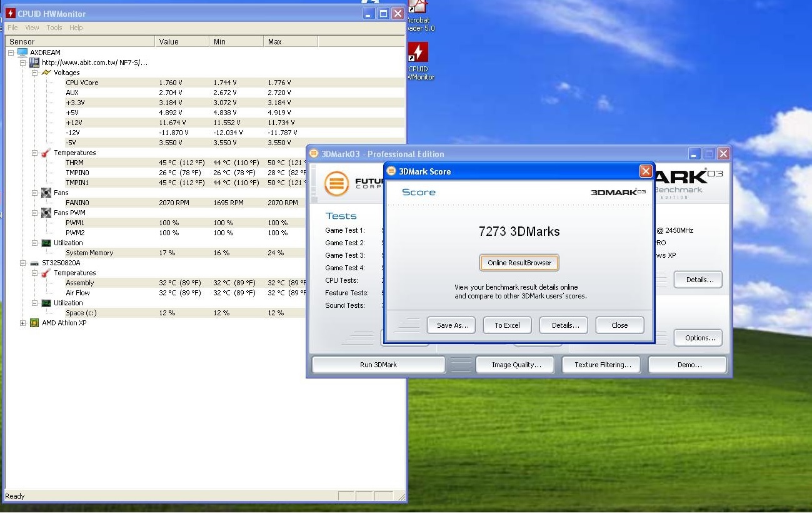Select the ST3250820A hard drive icon
Screen dimensions: 812x513
click(34, 263)
